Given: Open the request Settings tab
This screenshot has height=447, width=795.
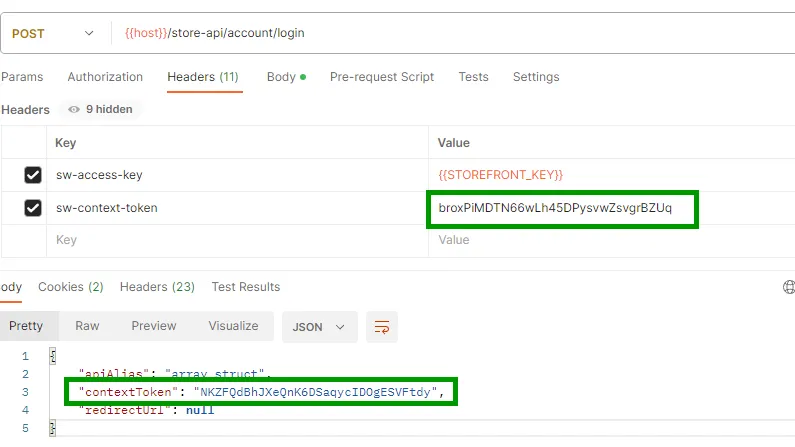Looking at the screenshot, I should tap(536, 77).
